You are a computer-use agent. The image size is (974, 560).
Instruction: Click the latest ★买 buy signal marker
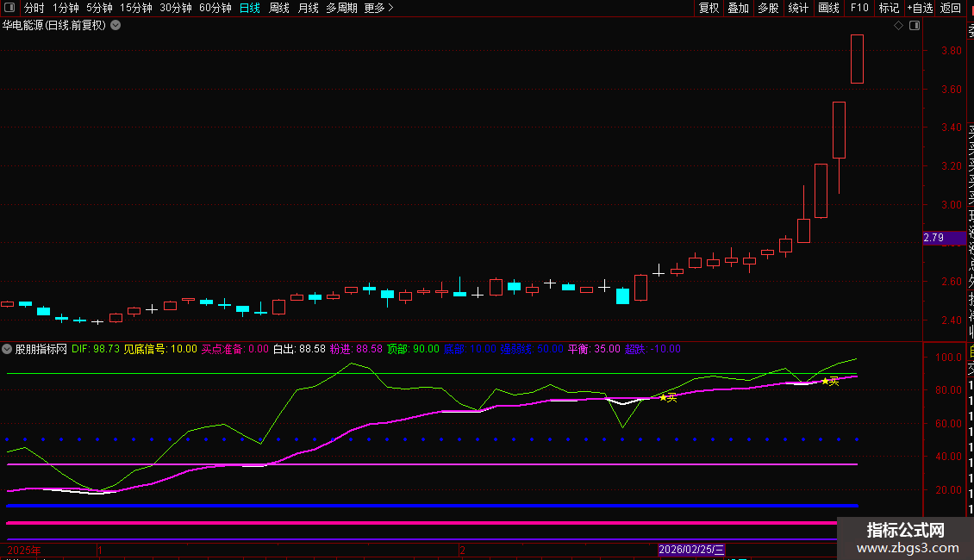click(x=831, y=381)
